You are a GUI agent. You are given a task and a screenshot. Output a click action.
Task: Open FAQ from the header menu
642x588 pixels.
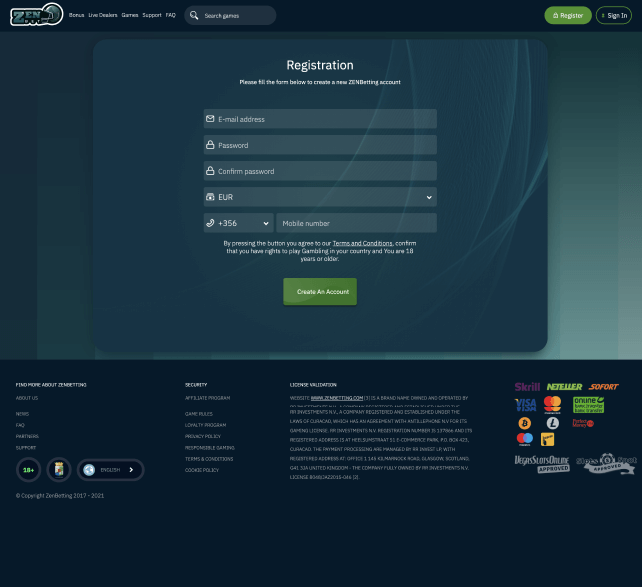(x=171, y=15)
